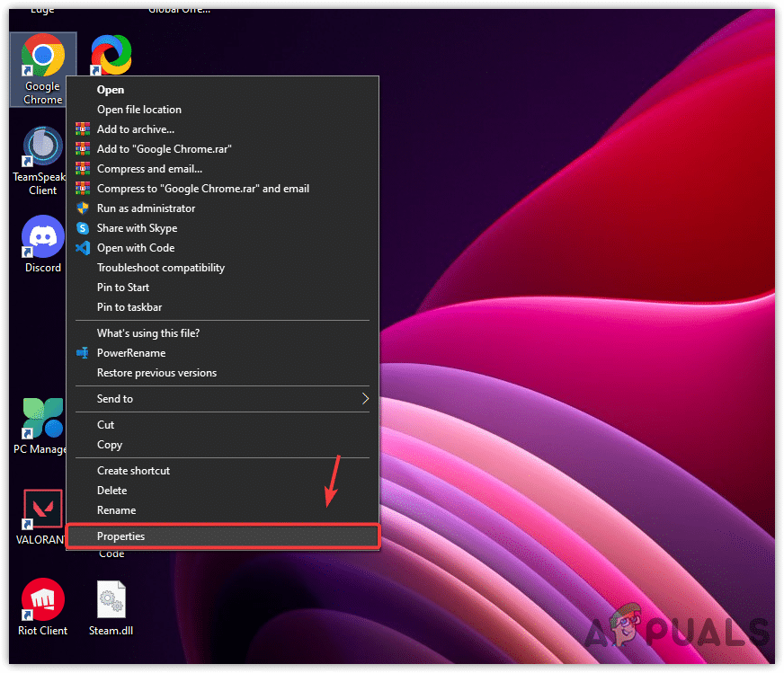Open the Google Chrome shortcut icon
This screenshot has height=673, width=784.
coord(41,58)
